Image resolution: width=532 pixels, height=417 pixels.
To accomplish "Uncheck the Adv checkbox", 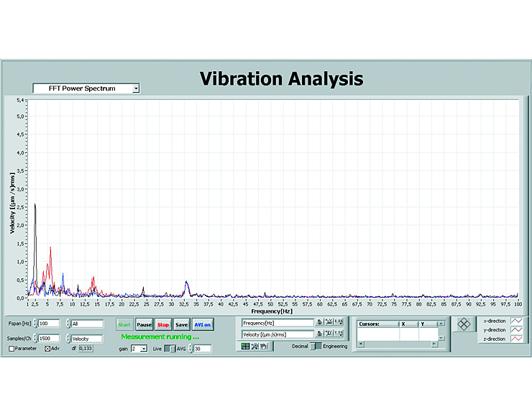I will pos(47,349).
